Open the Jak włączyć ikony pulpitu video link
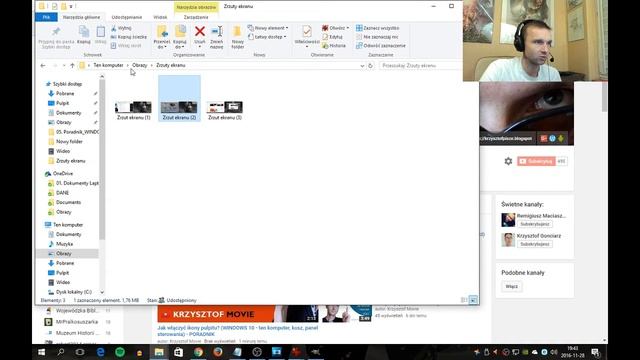 click(238, 331)
